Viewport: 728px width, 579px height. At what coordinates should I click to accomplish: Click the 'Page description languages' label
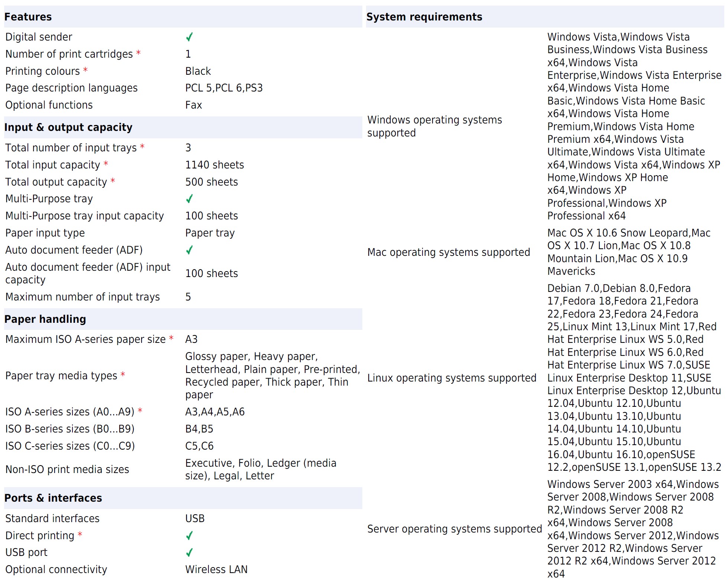pos(71,88)
